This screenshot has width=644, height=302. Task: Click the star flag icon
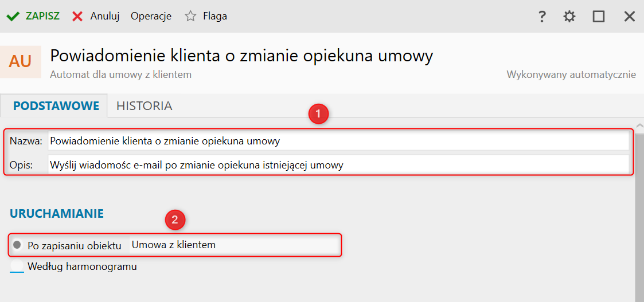pyautogui.click(x=190, y=16)
